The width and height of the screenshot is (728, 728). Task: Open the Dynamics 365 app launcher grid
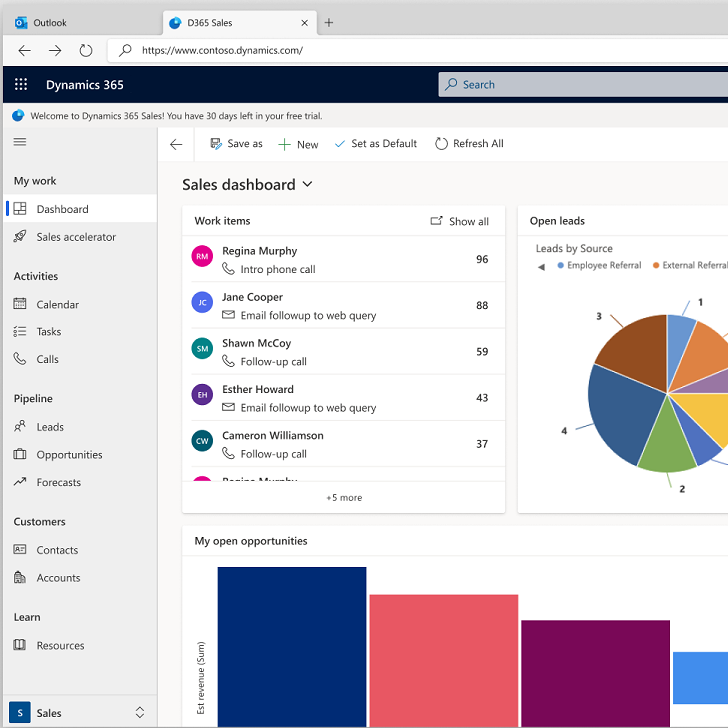click(x=21, y=84)
